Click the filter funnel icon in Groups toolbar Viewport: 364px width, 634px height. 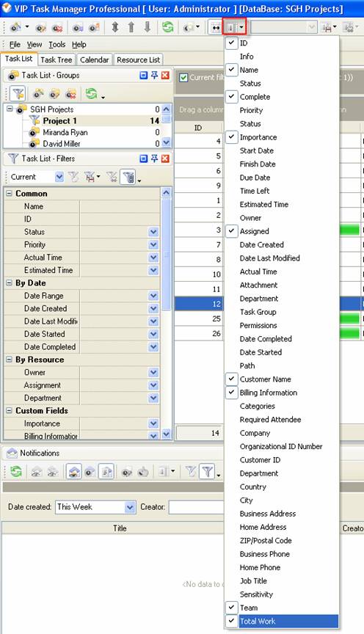tap(18, 94)
